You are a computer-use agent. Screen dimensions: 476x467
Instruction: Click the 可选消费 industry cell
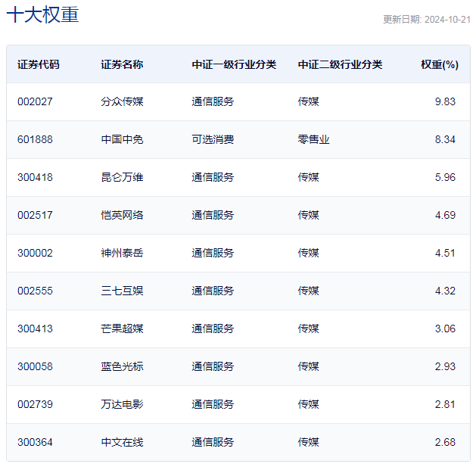coord(213,139)
